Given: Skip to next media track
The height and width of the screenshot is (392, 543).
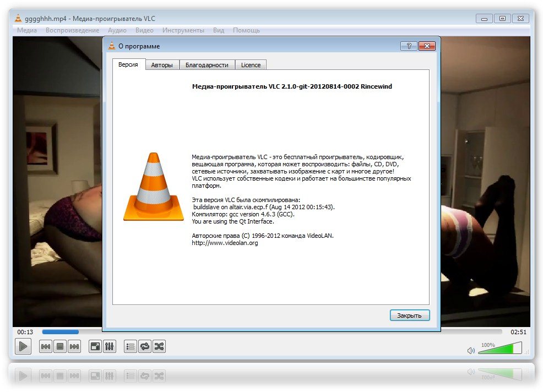Looking at the screenshot, I should pos(74,346).
